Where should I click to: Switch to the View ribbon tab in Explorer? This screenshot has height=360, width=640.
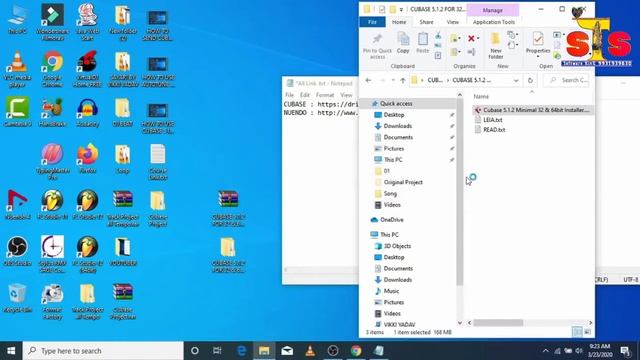(452, 22)
